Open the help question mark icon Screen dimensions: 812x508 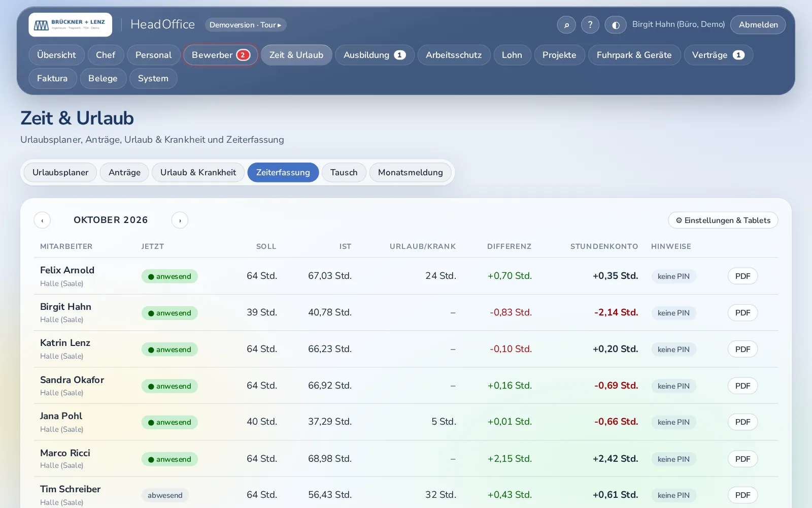[x=590, y=25]
